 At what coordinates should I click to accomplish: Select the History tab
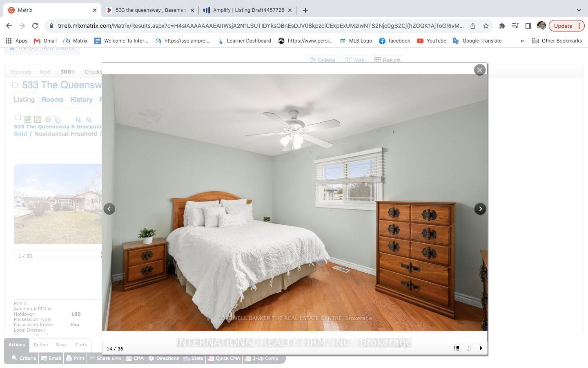point(81,100)
